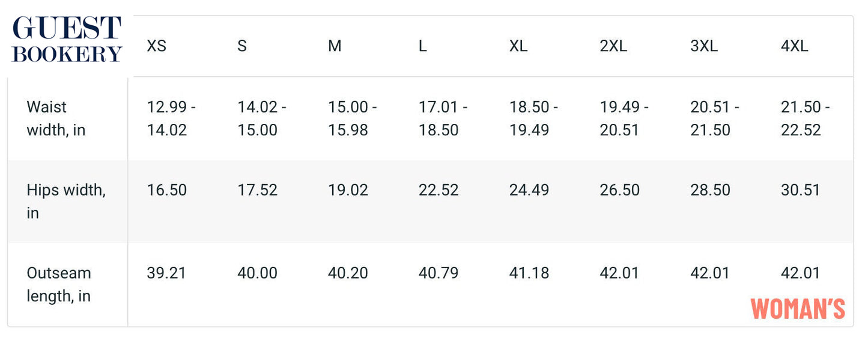Click the WOMAN'S label
This screenshot has width=868, height=347.
tap(798, 309)
